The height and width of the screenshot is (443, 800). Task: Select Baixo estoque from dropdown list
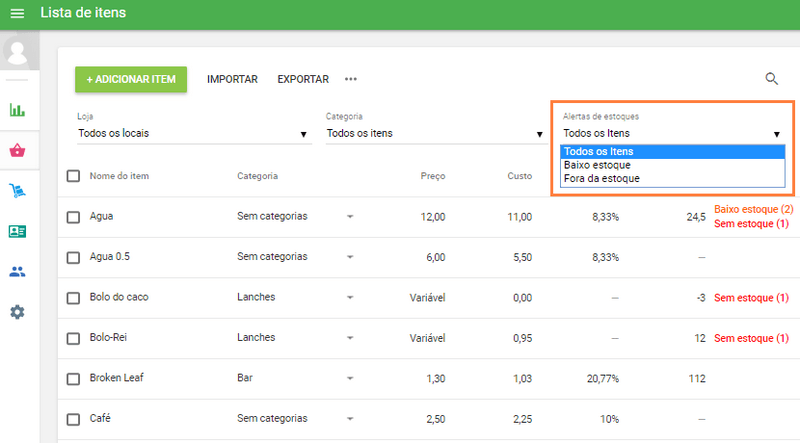[597, 165]
